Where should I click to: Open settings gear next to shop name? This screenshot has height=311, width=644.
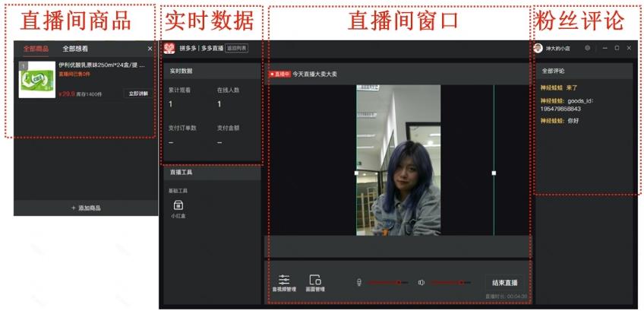click(x=587, y=48)
